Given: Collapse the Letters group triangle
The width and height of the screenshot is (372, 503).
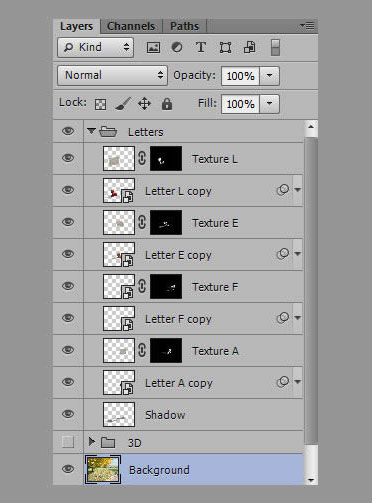Looking at the screenshot, I should click(91, 131).
